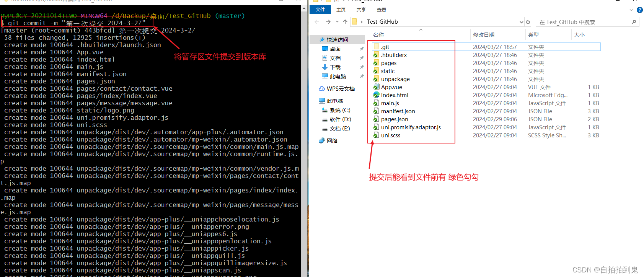Viewport: 644px width, 277px height.
Task: Click the terminal window vertical scrollbar
Action: (x=304, y=141)
